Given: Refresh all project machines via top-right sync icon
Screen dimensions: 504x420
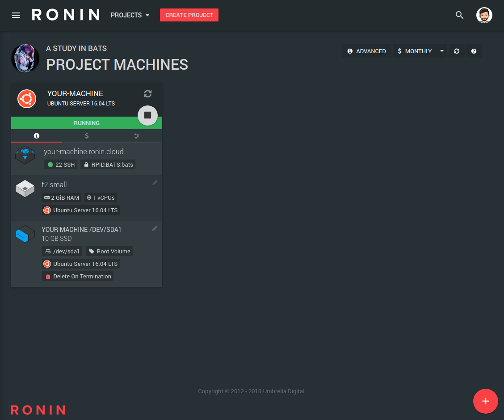Looking at the screenshot, I should (x=457, y=50).
